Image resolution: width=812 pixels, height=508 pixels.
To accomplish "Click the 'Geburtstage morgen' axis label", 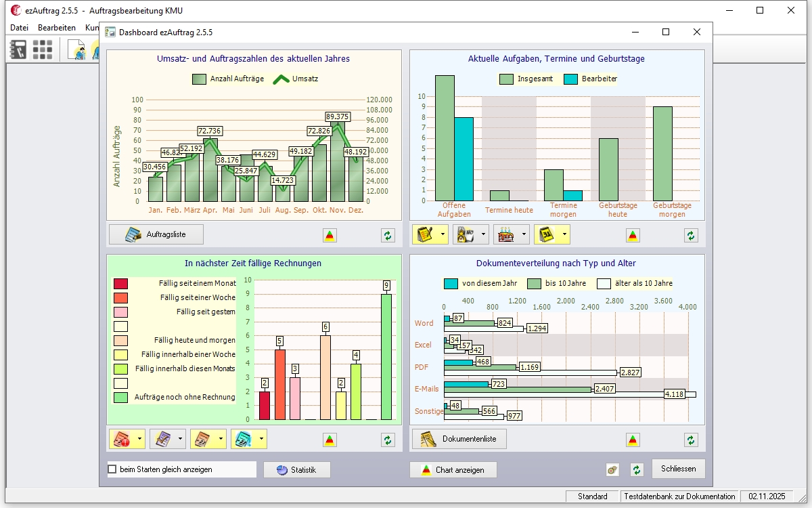I will [x=672, y=209].
